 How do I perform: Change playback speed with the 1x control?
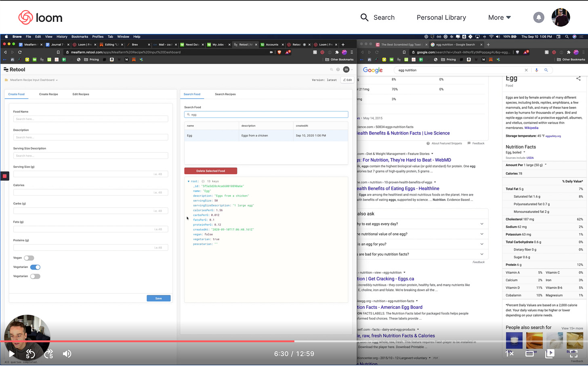[x=510, y=354]
